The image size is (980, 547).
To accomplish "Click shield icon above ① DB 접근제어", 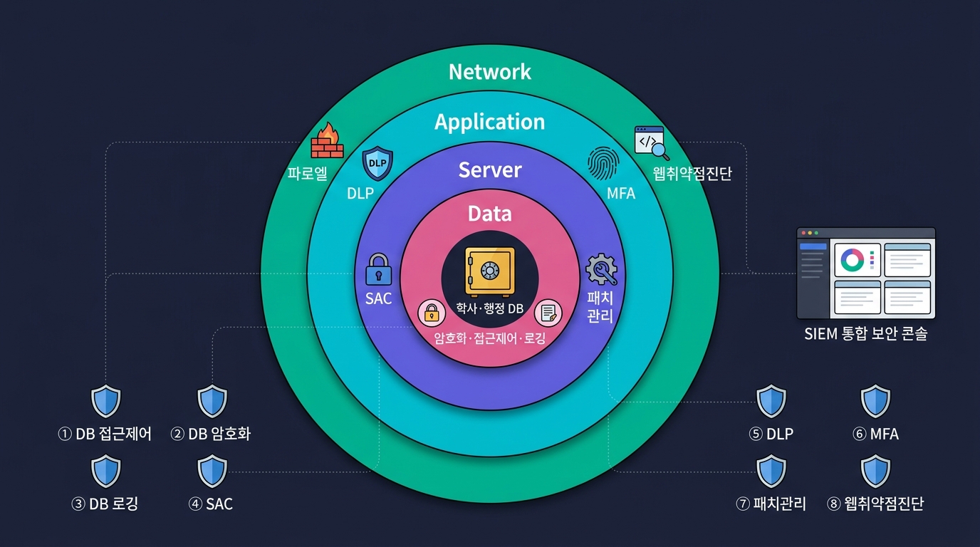I will tap(106, 401).
